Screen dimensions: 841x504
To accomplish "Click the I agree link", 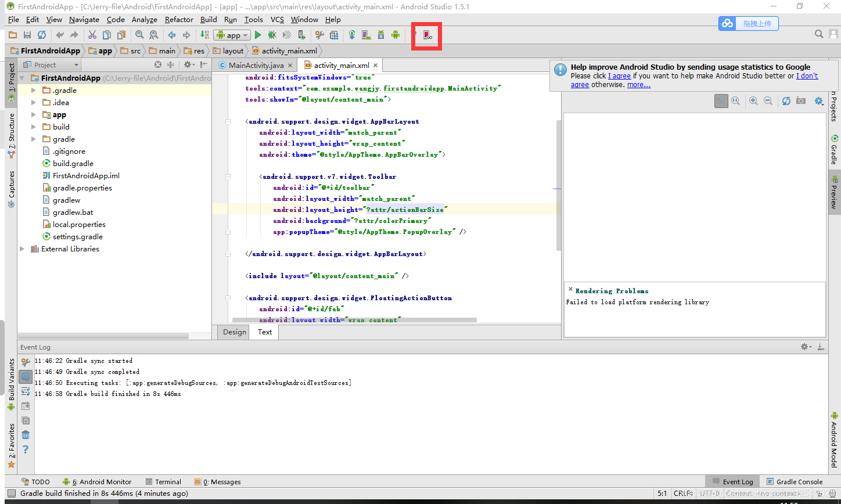I will pos(619,76).
